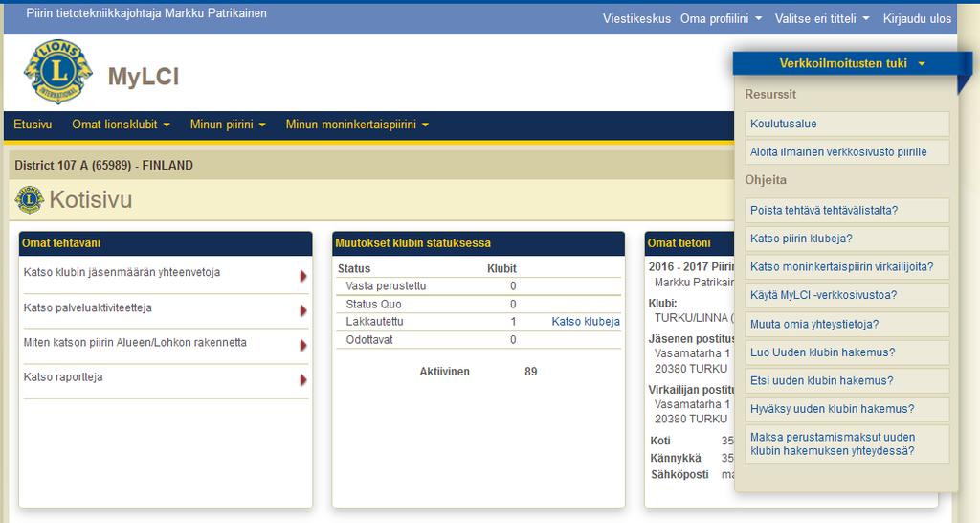Select task Katso klubin jäsenmäärän yhteenvetoja

click(x=122, y=272)
